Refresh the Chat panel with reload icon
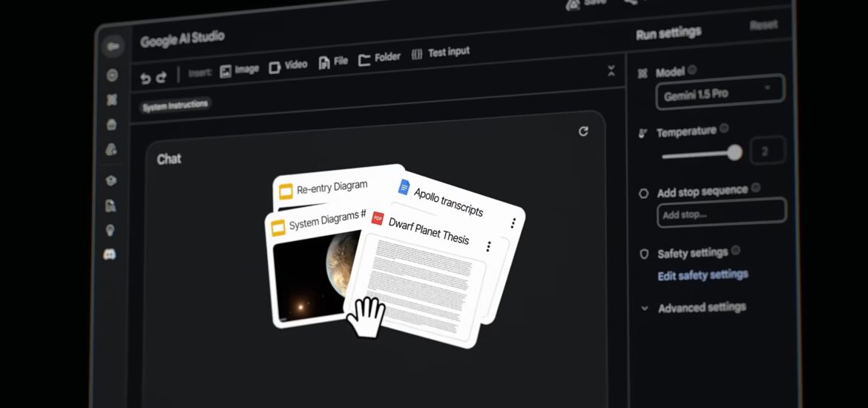Viewport: 868px width, 408px height. pos(583,131)
